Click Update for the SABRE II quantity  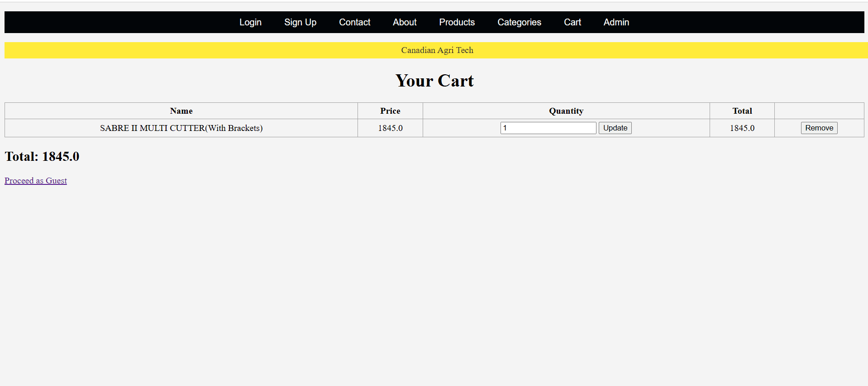(615, 128)
